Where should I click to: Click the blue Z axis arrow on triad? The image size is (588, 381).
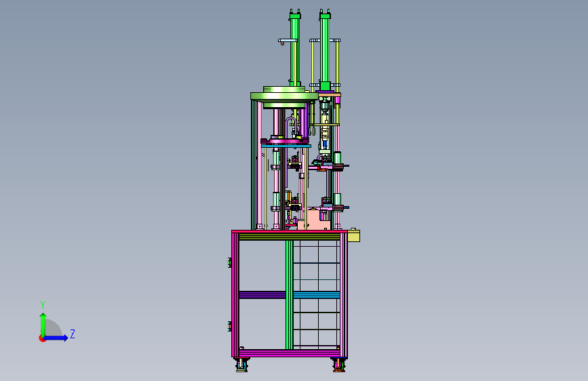click(x=56, y=338)
